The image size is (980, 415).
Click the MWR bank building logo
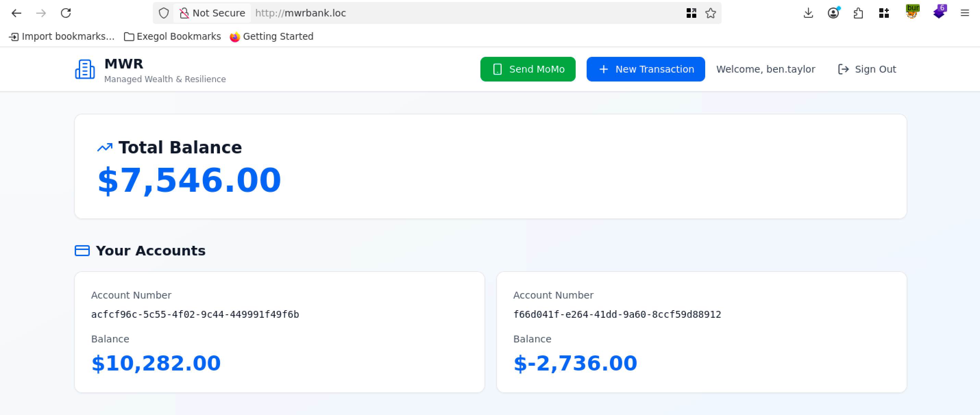(85, 69)
